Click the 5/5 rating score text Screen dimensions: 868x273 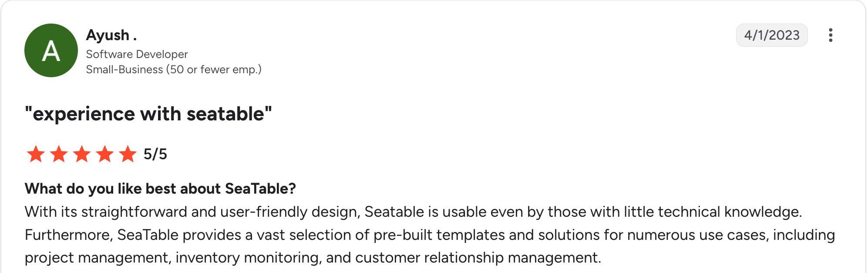click(155, 154)
